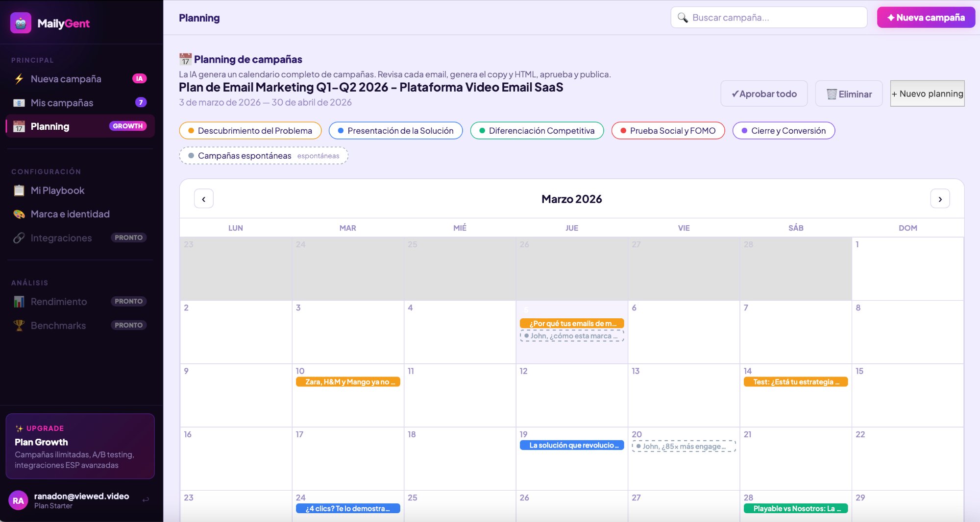Toggle the Diferenciación Competitiva filter chip
This screenshot has height=522, width=980.
pos(537,131)
